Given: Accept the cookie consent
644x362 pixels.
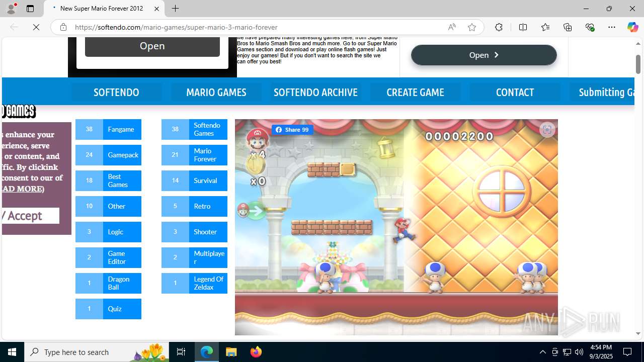Looking at the screenshot, I should point(30,216).
